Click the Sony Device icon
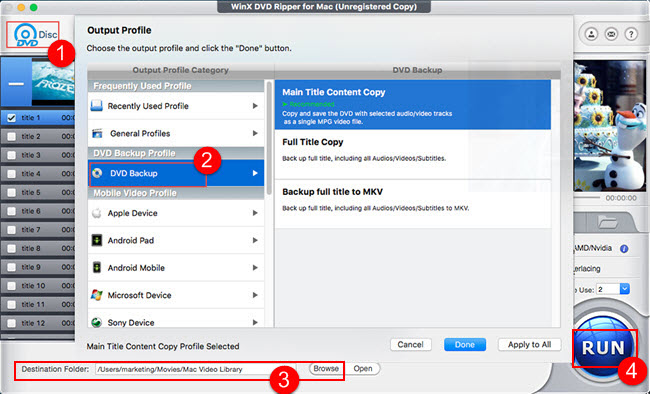The width and height of the screenshot is (650, 394). pos(97,322)
